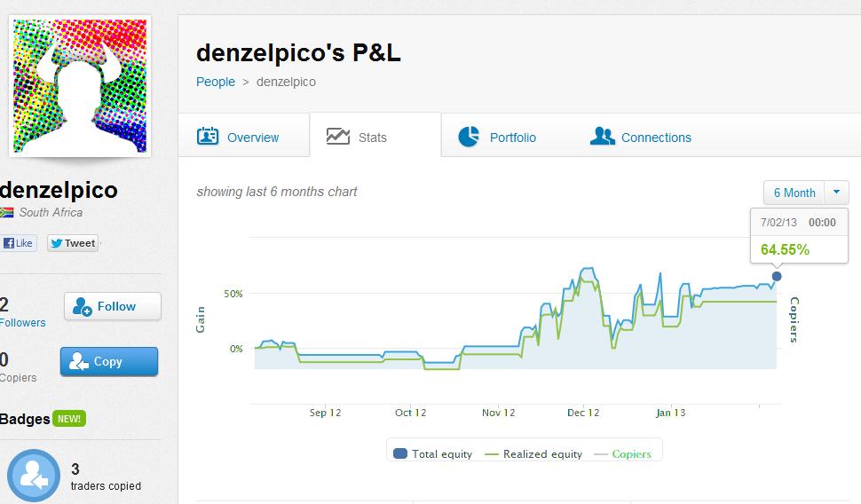
Task: Toggle Copiers series in chart legend
Action: (622, 453)
